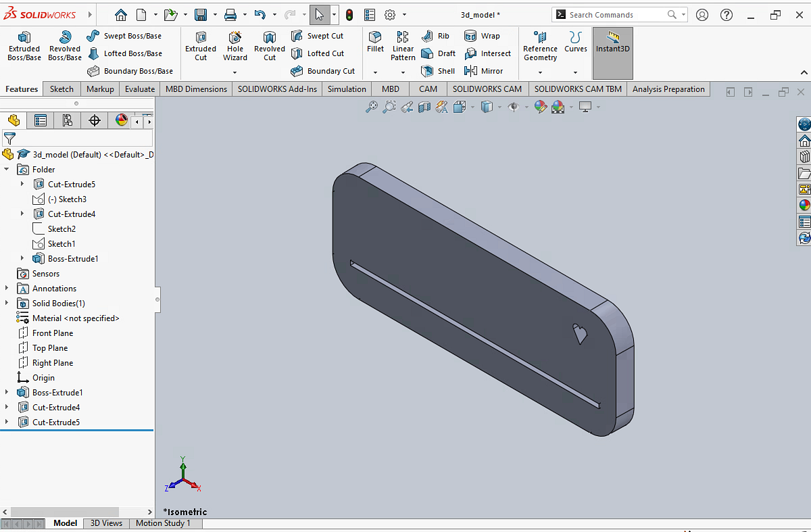
Task: Select the Revolved Boss/Base tool
Action: 64,46
